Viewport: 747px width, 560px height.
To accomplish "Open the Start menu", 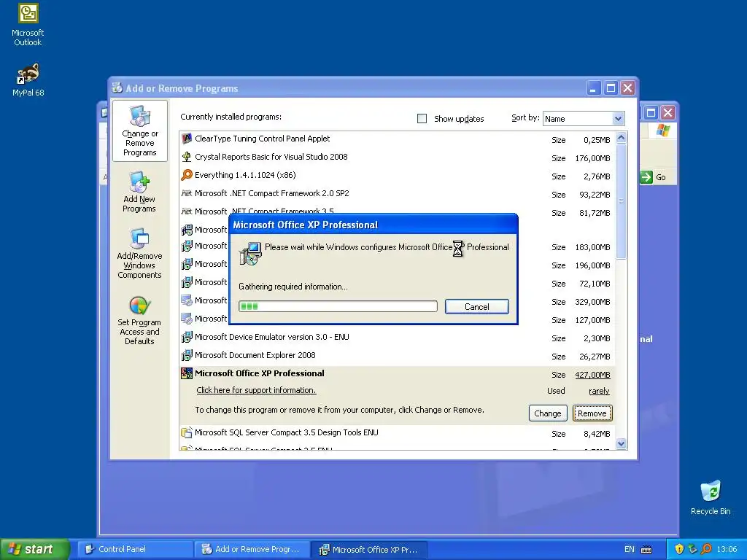I will (x=34, y=549).
